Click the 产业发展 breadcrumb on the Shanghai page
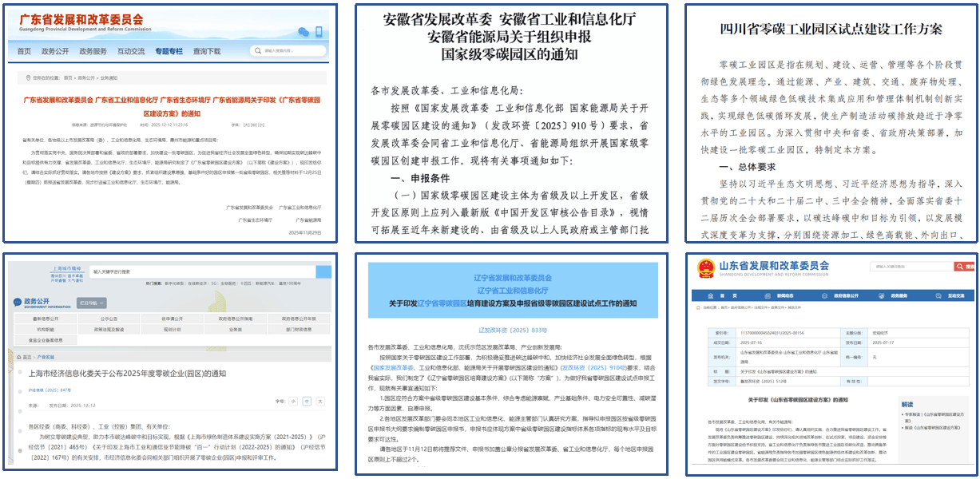 pyautogui.click(x=45, y=358)
